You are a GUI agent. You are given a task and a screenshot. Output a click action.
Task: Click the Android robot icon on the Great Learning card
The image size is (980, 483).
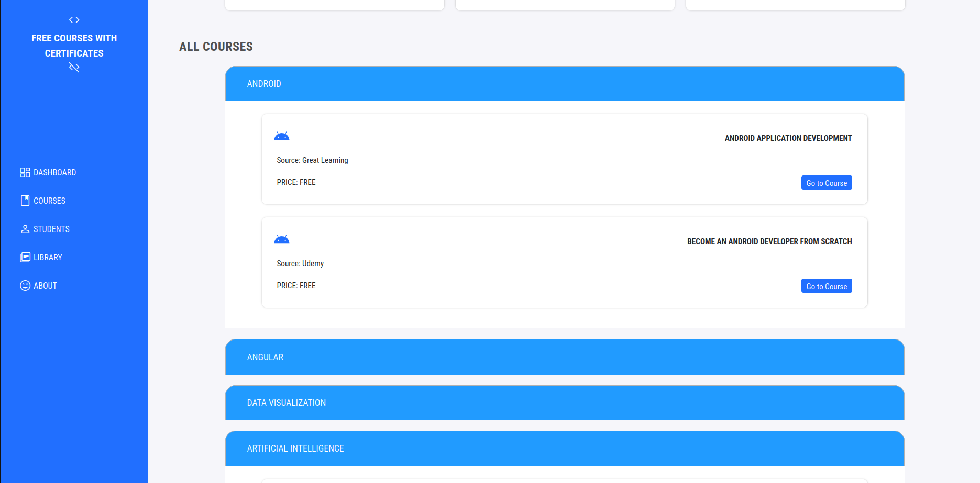[x=282, y=135]
